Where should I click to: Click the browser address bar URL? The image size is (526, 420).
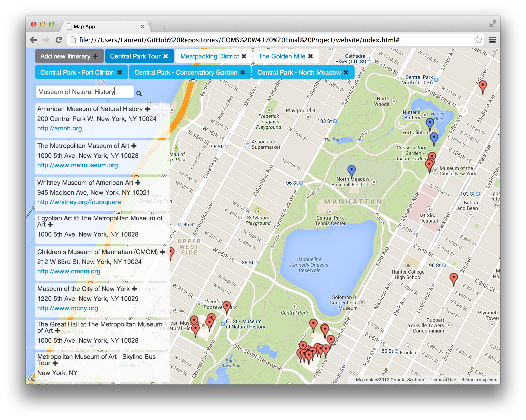[x=239, y=40]
